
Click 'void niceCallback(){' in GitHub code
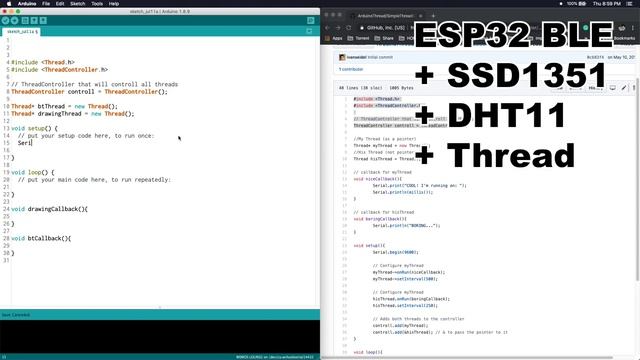378,179
